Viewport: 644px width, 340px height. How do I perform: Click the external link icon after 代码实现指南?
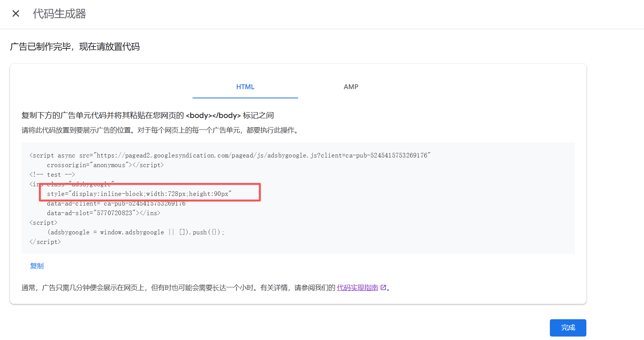[383, 288]
